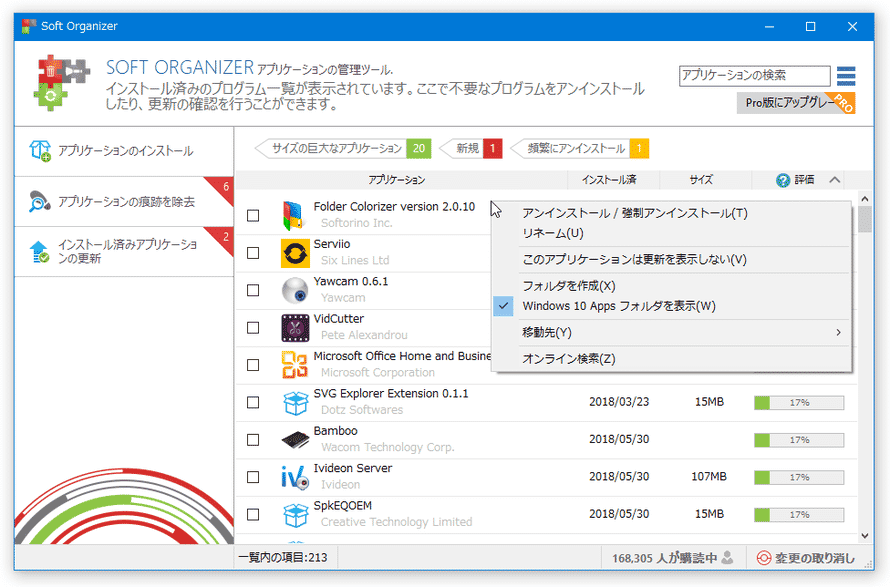The width and height of the screenshot is (890, 587).
Task: Select the Ivideon Server 107MB size cell
Action: pos(709,477)
